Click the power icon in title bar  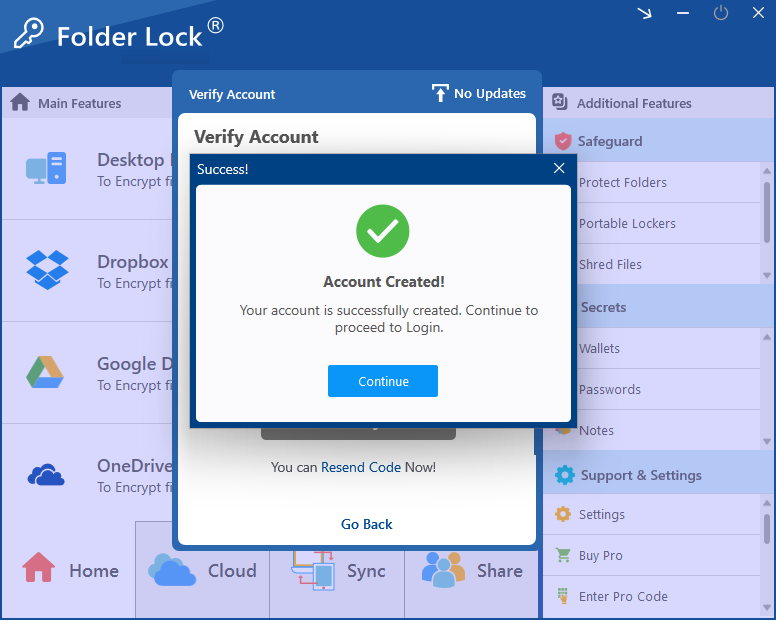[x=721, y=13]
